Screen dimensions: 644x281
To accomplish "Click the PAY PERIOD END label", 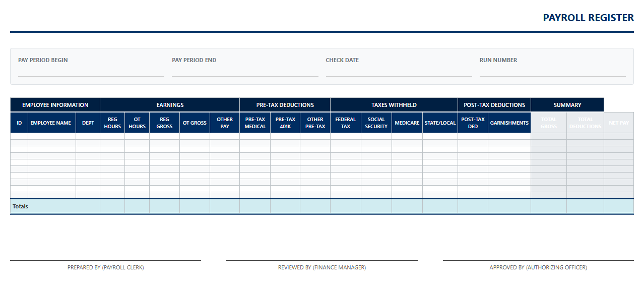I will [x=194, y=60].
